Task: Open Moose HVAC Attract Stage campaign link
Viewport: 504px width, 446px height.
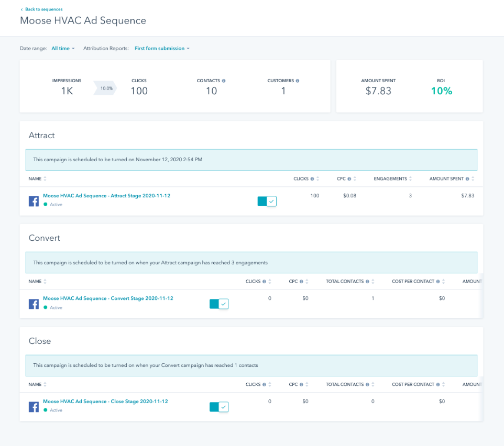Action: pyautogui.click(x=106, y=196)
